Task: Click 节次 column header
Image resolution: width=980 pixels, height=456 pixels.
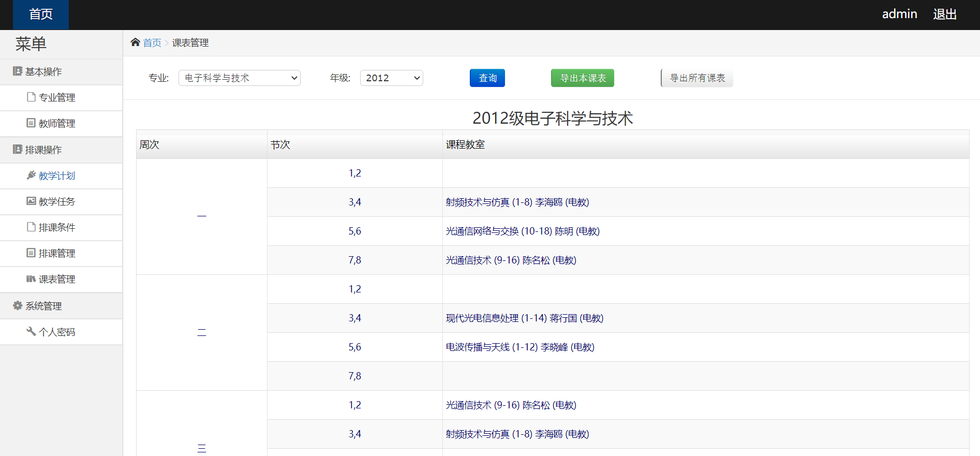Action: (355, 144)
